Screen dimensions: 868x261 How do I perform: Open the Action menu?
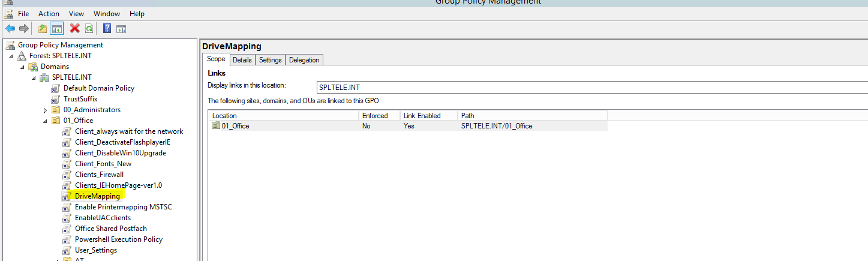(49, 13)
